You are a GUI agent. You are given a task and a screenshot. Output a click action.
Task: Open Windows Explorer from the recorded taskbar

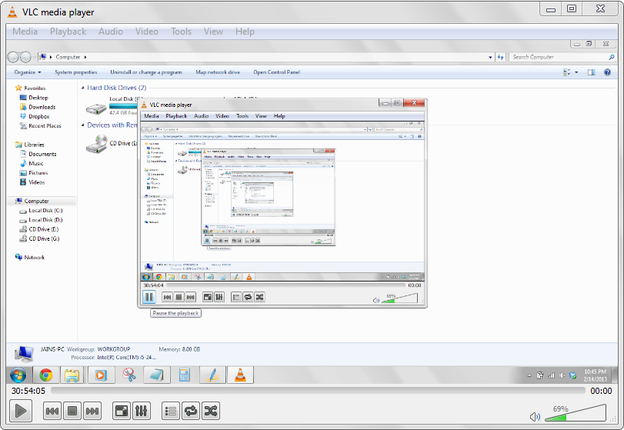coord(72,375)
